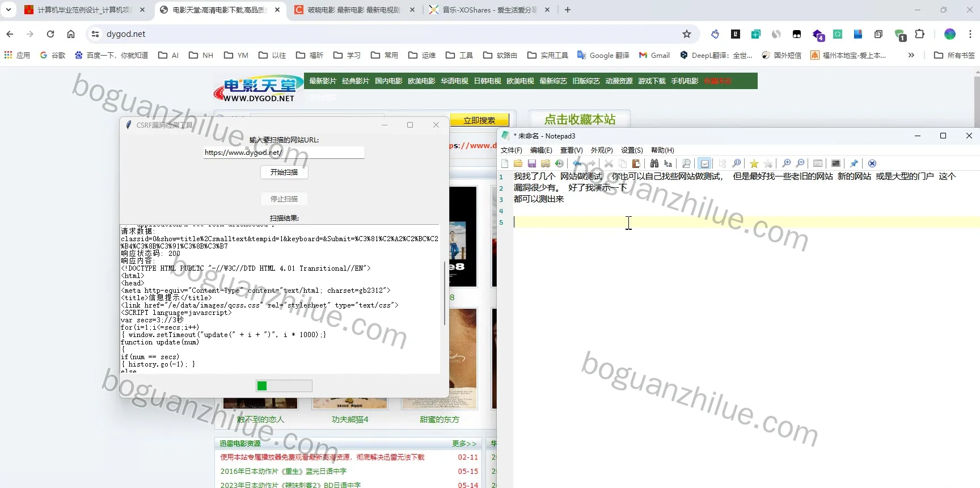Save the document with Notepad3's floppy icon

531,163
